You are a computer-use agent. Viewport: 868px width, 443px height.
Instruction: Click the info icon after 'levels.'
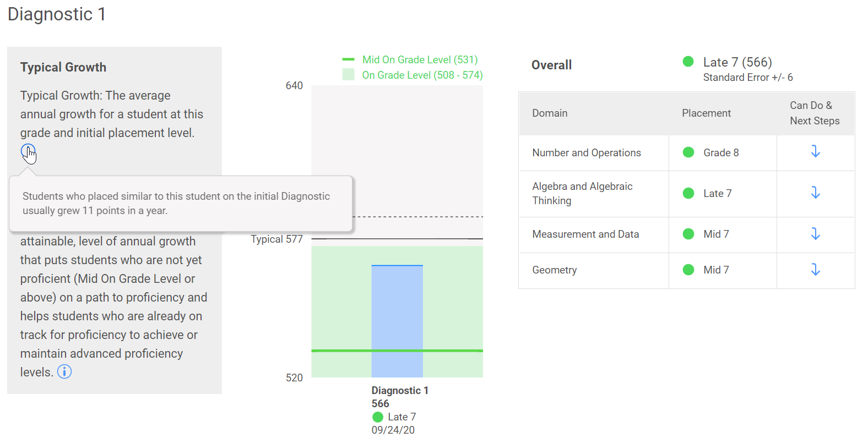click(x=64, y=372)
